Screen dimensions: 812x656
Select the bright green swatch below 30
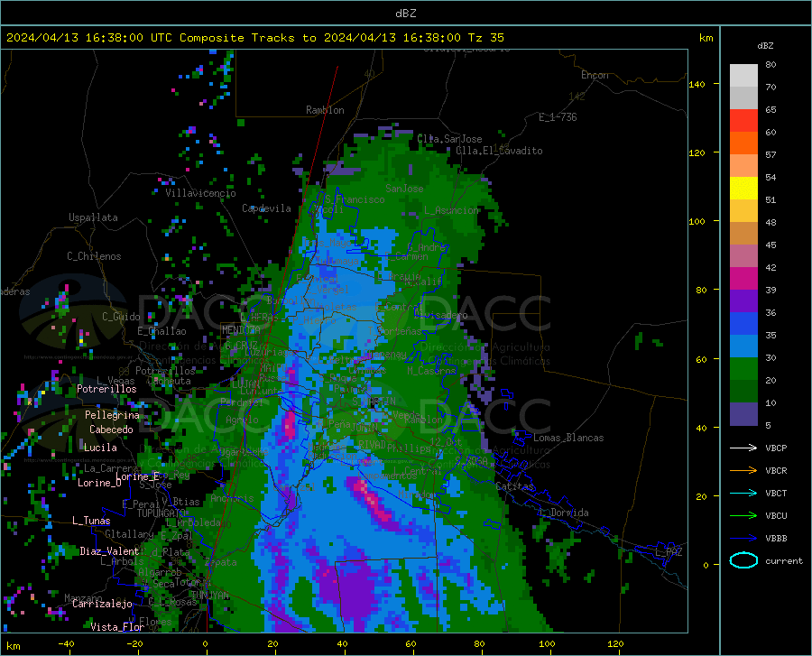(x=743, y=369)
